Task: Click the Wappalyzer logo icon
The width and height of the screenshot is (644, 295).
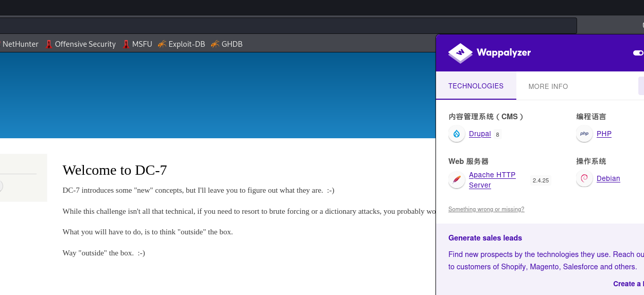Action: 460,53
